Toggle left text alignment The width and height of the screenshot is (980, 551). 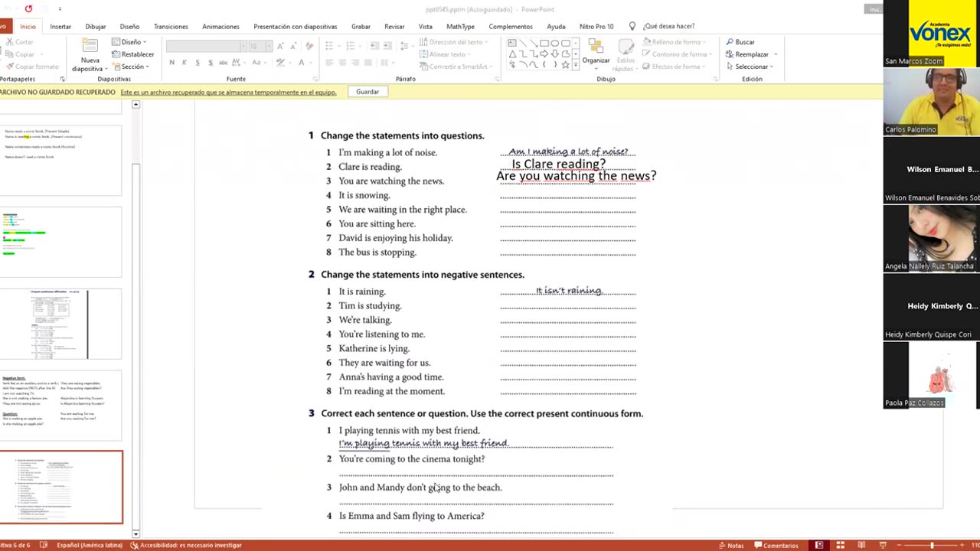(x=330, y=63)
